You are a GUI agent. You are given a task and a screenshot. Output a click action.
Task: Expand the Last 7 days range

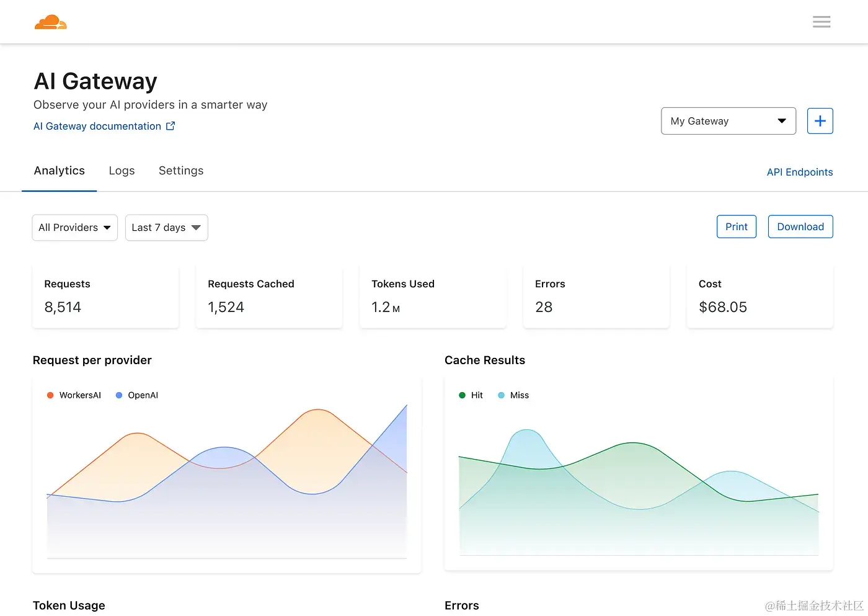(166, 228)
